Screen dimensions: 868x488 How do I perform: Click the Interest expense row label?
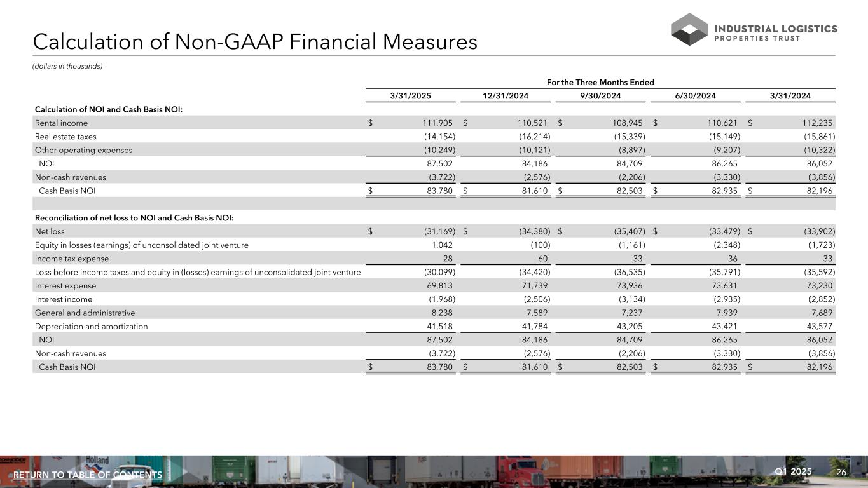click(x=65, y=285)
